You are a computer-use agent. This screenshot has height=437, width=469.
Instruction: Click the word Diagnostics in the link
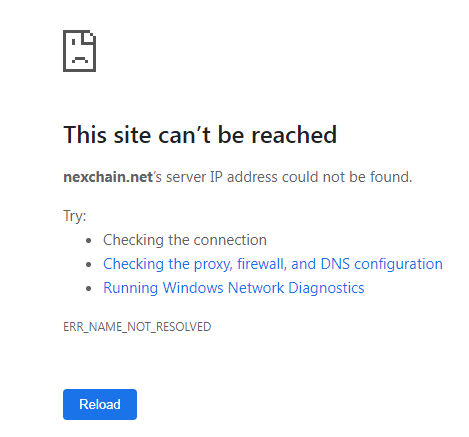[x=326, y=288]
